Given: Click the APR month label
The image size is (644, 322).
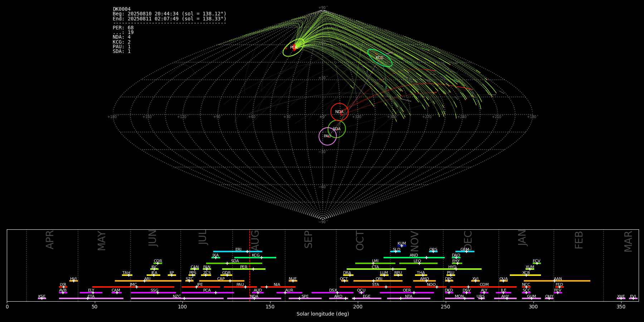Looking at the screenshot, I should coord(50,240).
